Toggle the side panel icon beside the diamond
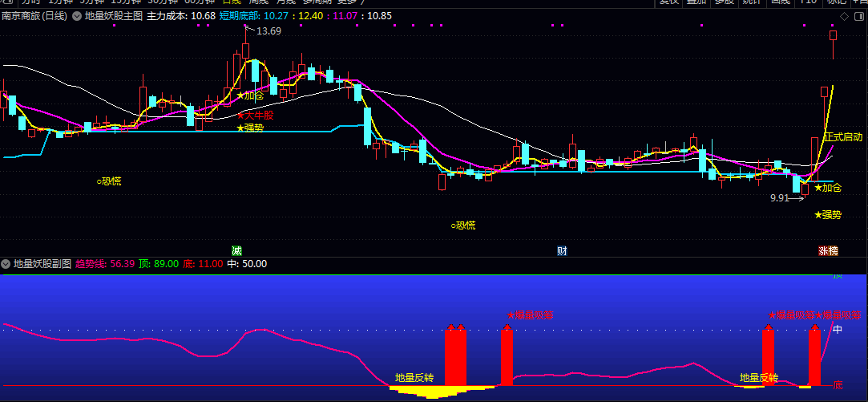This screenshot has width=868, height=402. click(860, 17)
